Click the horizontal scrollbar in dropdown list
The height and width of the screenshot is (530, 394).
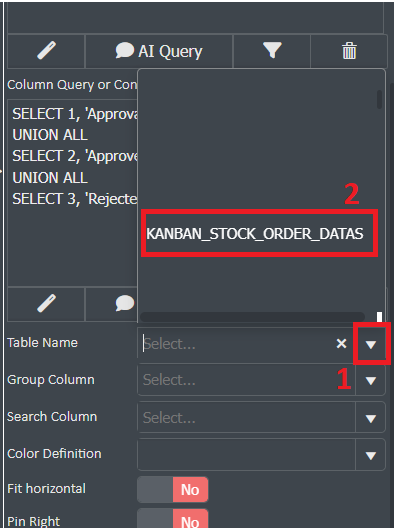coord(252,317)
